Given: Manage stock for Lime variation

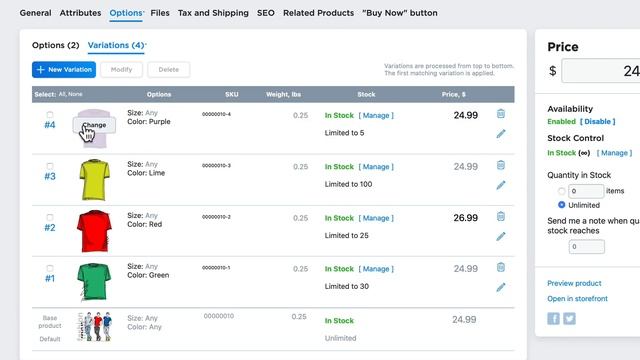Looking at the screenshot, I should [376, 167].
